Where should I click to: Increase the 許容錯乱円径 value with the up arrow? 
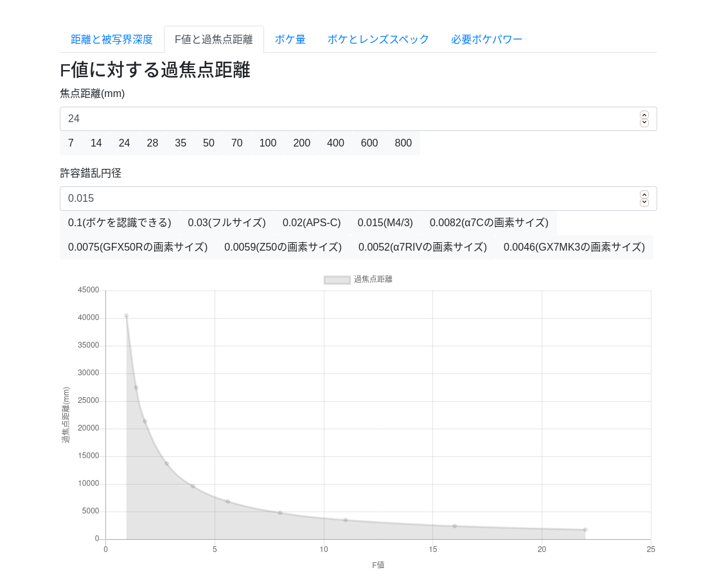pyautogui.click(x=644, y=194)
